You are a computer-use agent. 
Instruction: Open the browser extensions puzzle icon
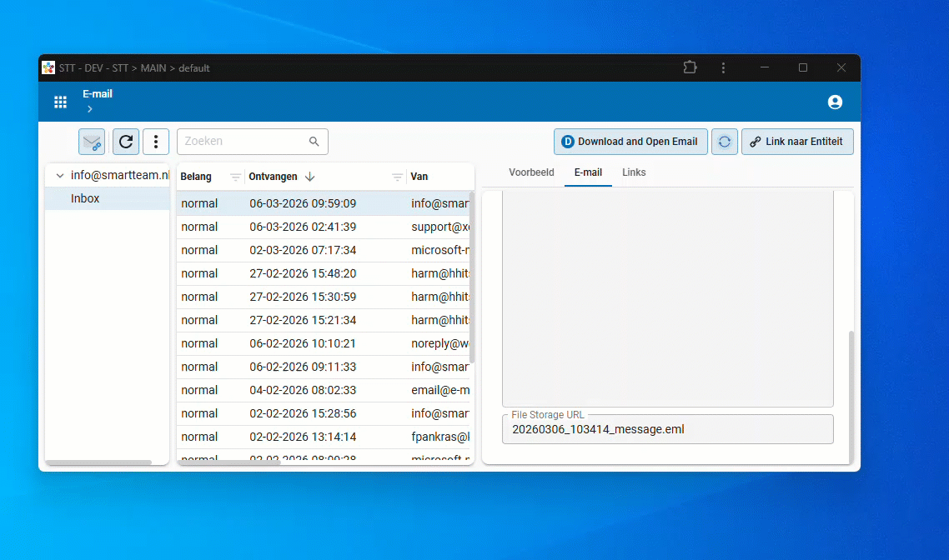pyautogui.click(x=690, y=67)
